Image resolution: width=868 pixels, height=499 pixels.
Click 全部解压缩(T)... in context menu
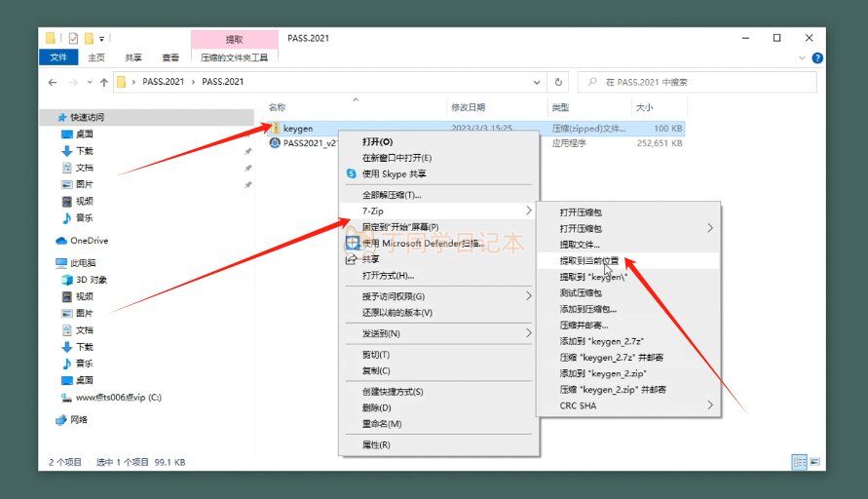pos(438,195)
